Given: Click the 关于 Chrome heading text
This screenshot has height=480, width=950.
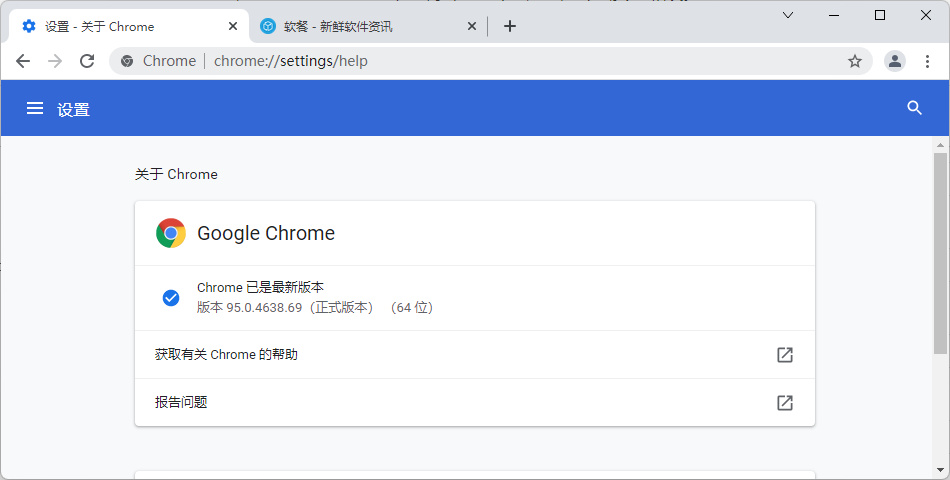Looking at the screenshot, I should click(x=176, y=174).
